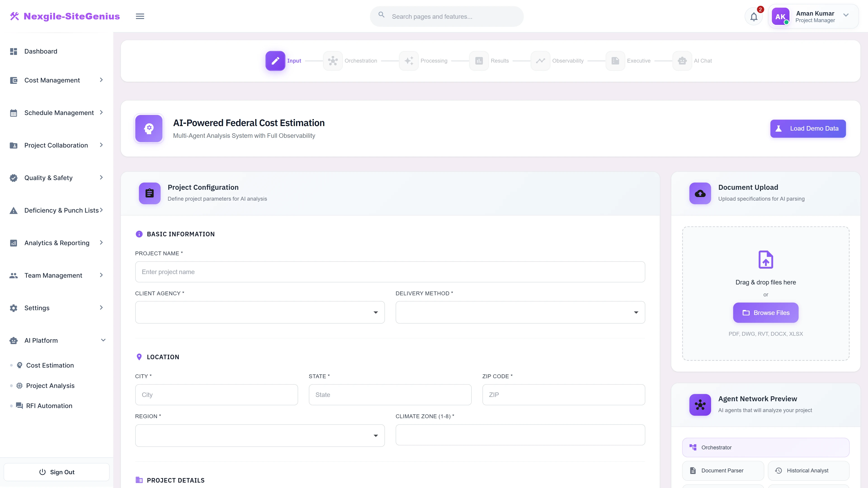The height and width of the screenshot is (488, 868).
Task: Click the Orchestrator agent chip
Action: coord(766,447)
